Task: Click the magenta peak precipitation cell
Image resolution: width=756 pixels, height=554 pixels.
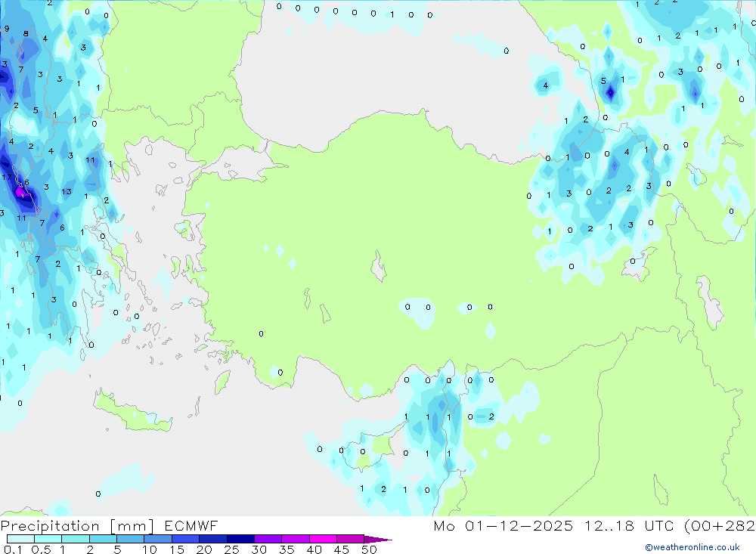Action: (x=20, y=193)
